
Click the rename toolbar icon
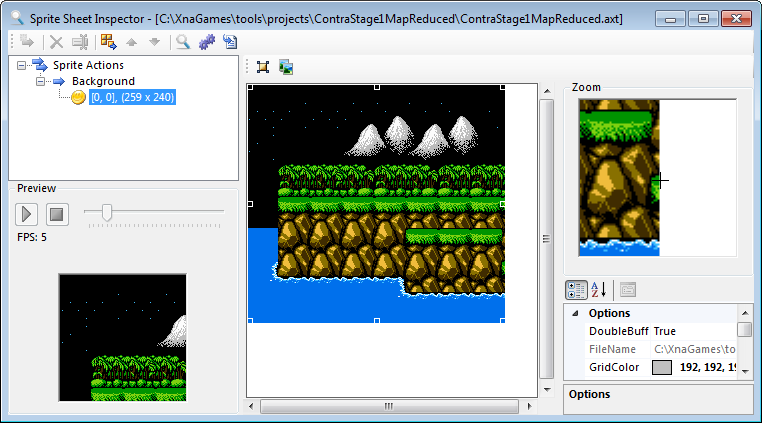pyautogui.click(x=80, y=42)
